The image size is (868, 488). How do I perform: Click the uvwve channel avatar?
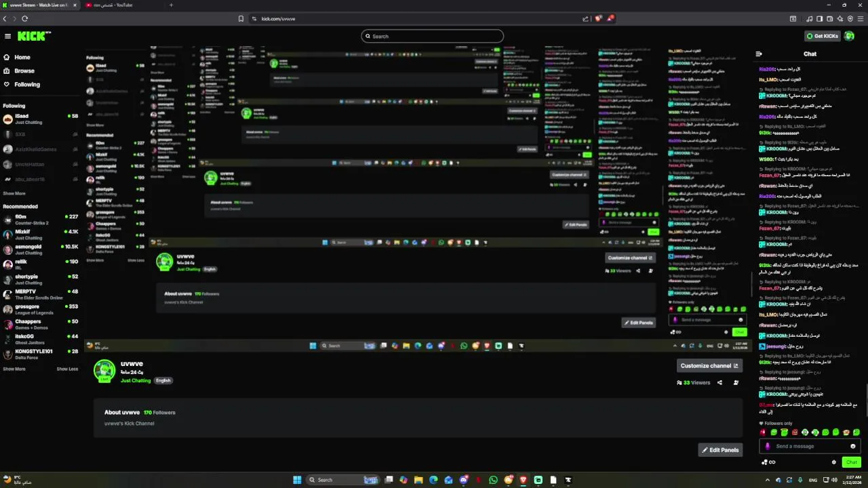pos(104,371)
